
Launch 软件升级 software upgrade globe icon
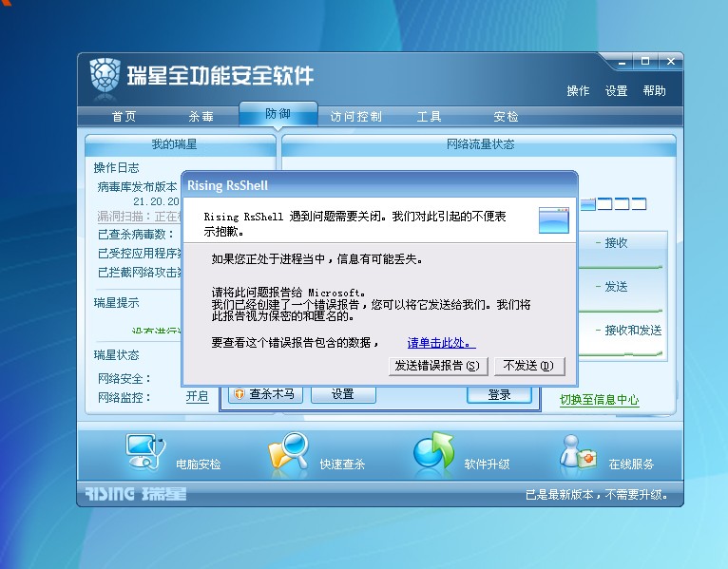coord(433,451)
